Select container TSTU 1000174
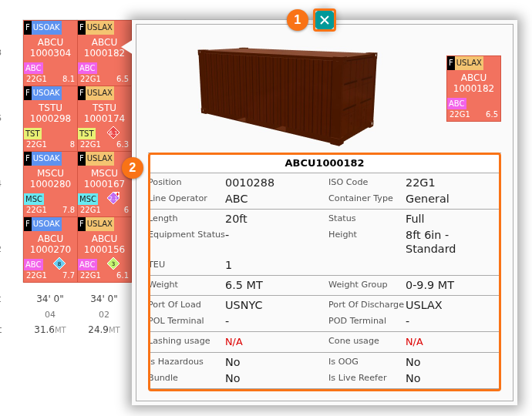Image resolution: width=532 pixels, height=416 pixels. 105,118
